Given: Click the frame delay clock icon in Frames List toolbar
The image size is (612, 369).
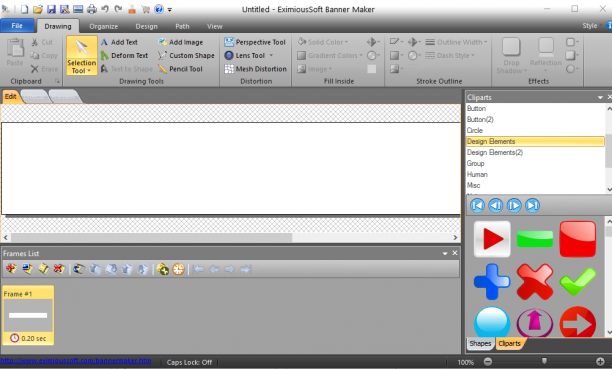Looking at the screenshot, I should click(x=178, y=269).
